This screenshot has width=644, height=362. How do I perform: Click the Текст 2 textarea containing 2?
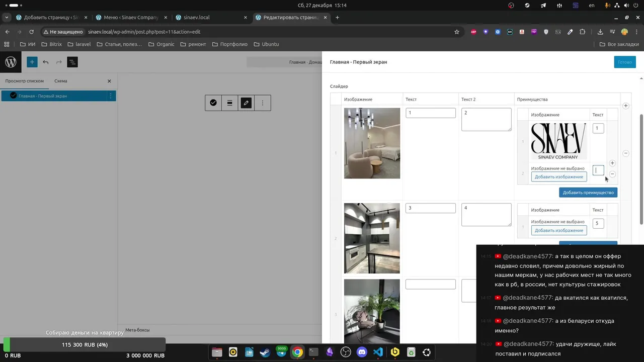[487, 119]
